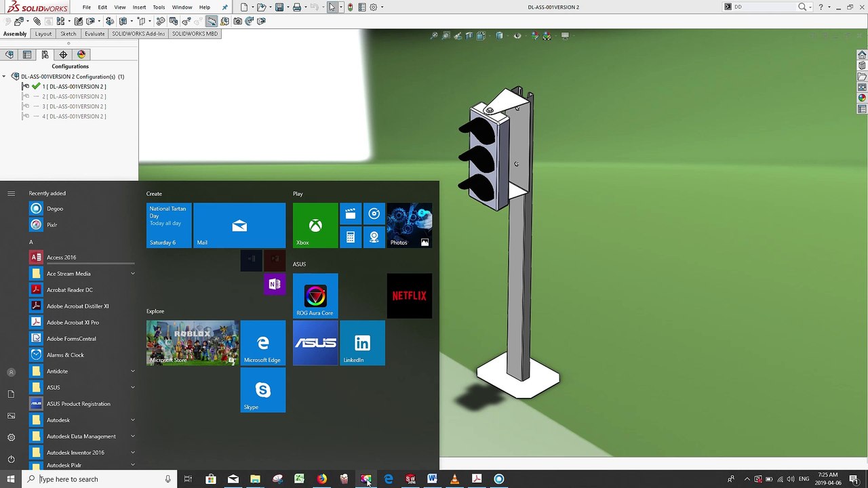The image size is (868, 488).
Task: Open PropertyManager tab icon
Action: tap(27, 54)
